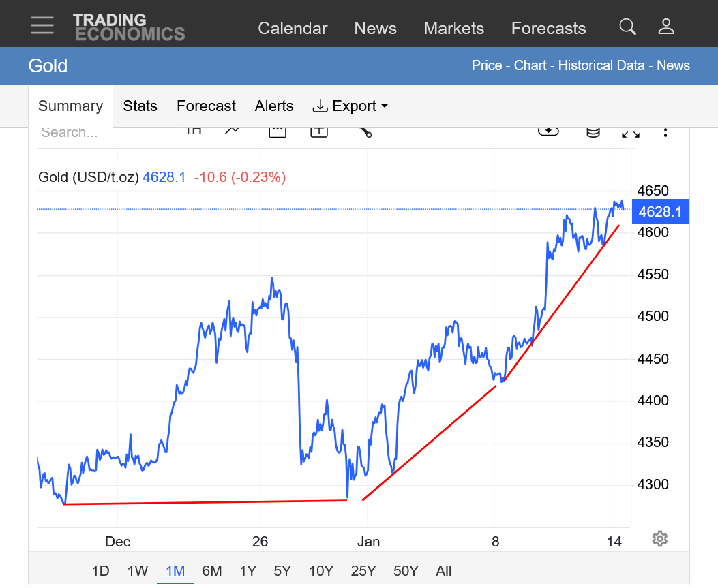Toggle fullscreen chart expand icon
The width and height of the screenshot is (718, 588).
(631, 132)
